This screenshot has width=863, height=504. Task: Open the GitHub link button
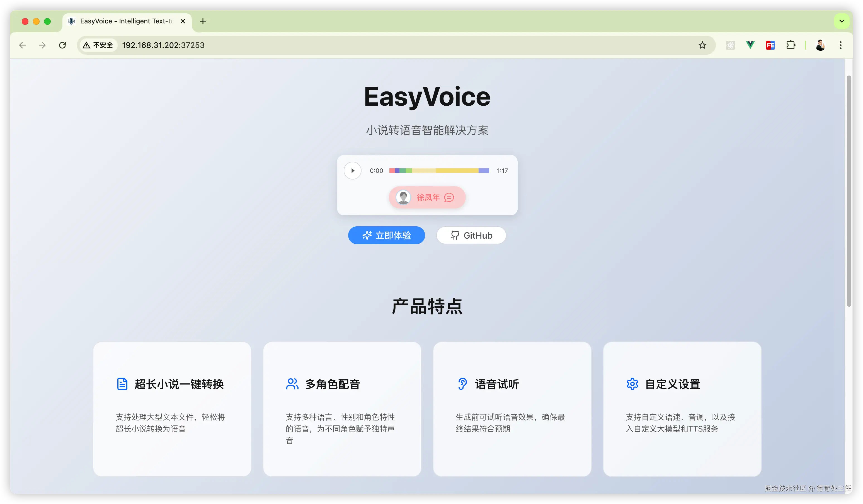tap(471, 235)
